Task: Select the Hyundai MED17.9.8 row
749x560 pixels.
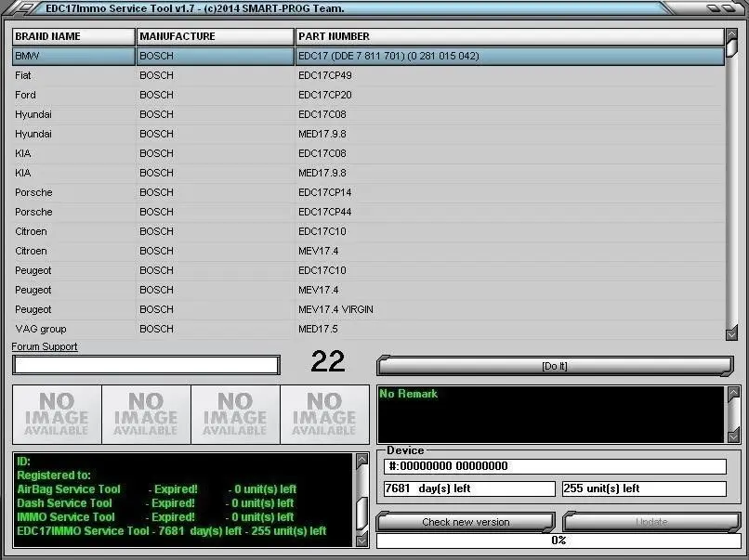Action: click(368, 134)
